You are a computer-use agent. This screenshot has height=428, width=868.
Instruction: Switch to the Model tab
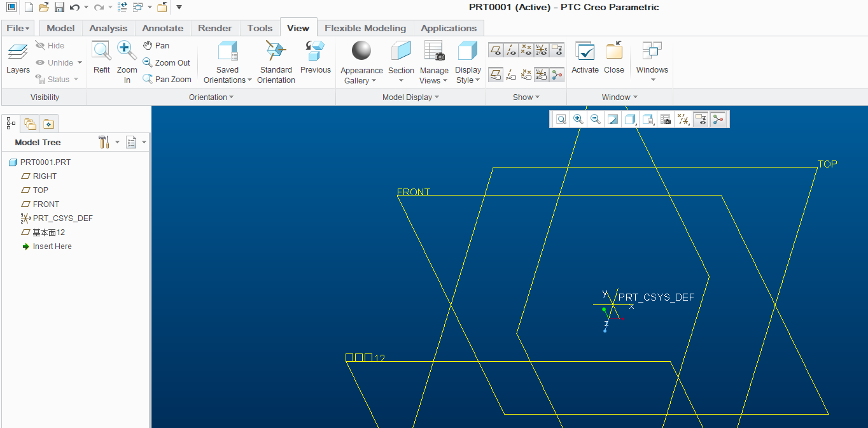coord(60,28)
